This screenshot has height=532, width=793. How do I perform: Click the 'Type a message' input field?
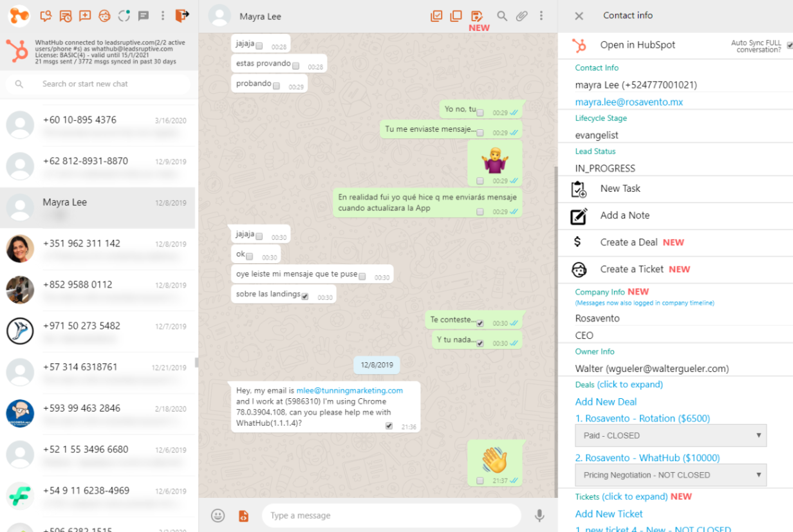391,515
